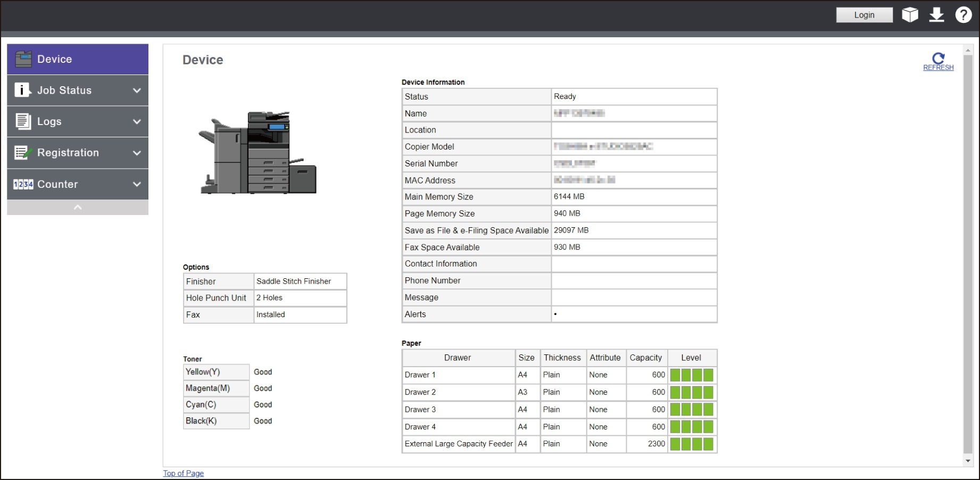This screenshot has height=480, width=980.
Task: Click the Logs document icon
Action: tap(23, 121)
